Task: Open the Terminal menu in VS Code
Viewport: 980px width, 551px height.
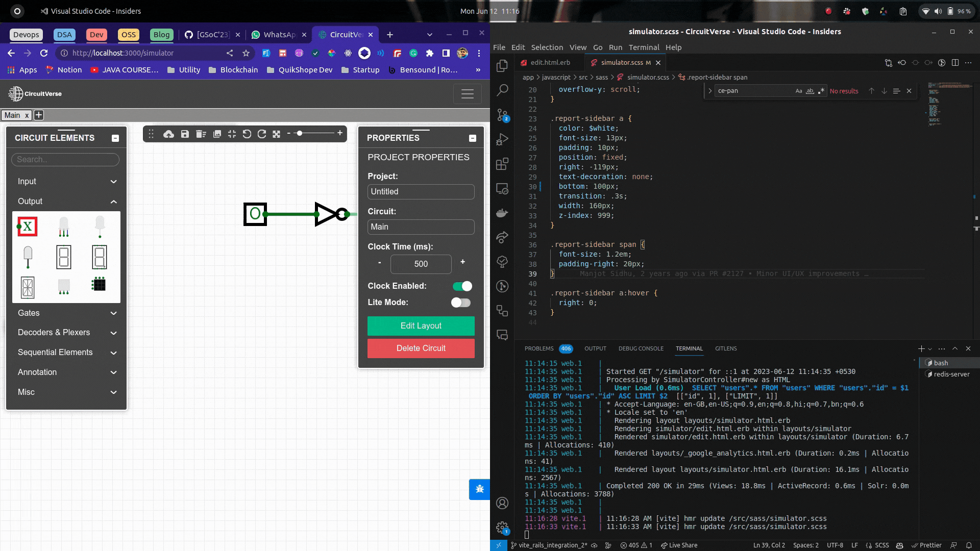Action: [x=644, y=47]
